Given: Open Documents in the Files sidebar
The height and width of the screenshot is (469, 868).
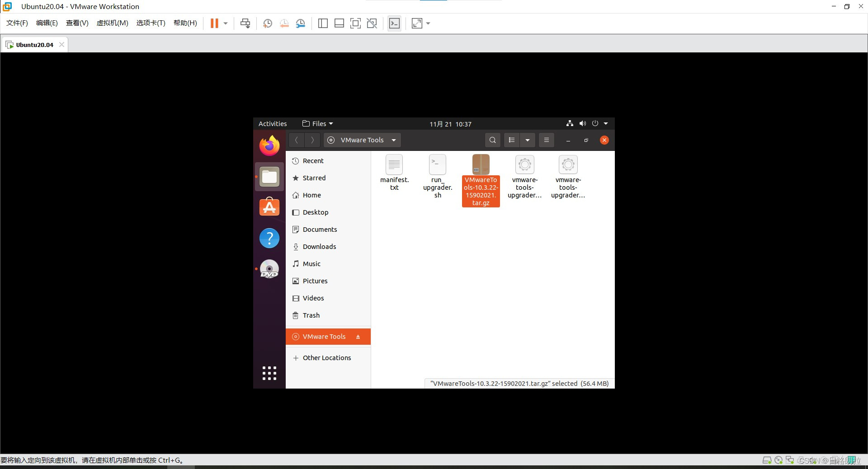Looking at the screenshot, I should (x=328, y=230).
